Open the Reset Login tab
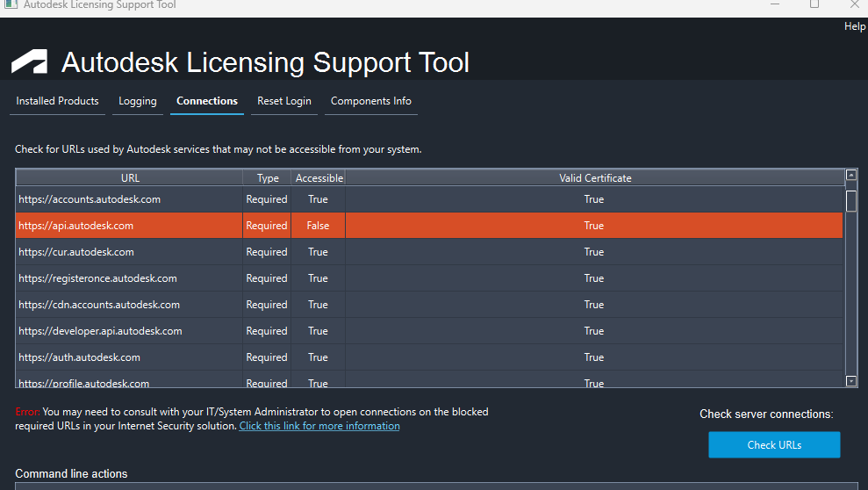The image size is (868, 490). coord(284,101)
